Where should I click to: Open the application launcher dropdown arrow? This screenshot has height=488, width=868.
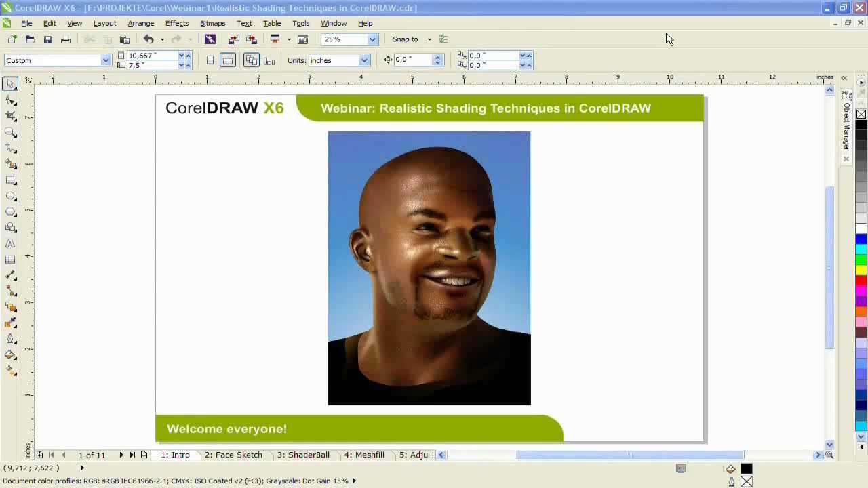click(289, 39)
